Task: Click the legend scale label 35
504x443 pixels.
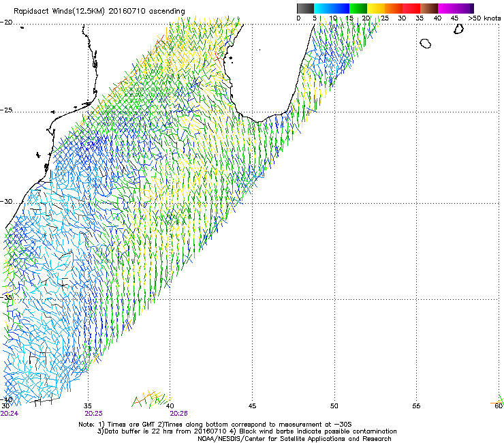Action: point(420,18)
